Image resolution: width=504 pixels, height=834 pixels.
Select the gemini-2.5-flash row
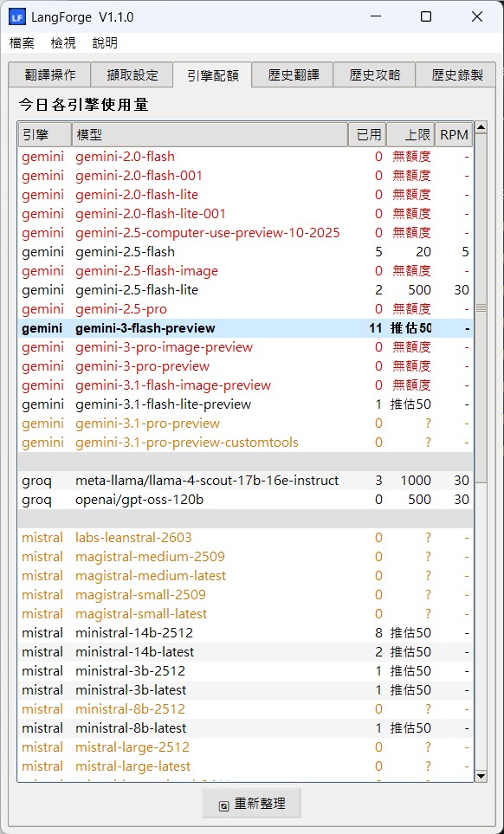pos(245,251)
